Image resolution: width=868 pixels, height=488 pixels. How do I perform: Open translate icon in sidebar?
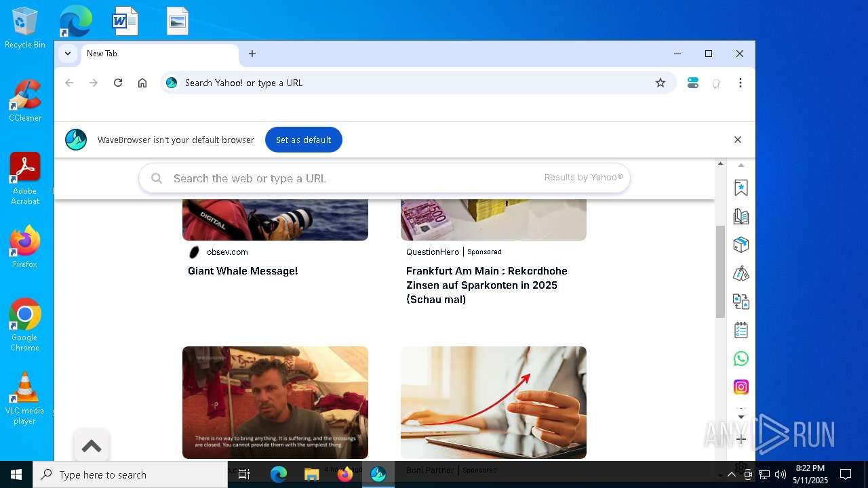pyautogui.click(x=741, y=302)
